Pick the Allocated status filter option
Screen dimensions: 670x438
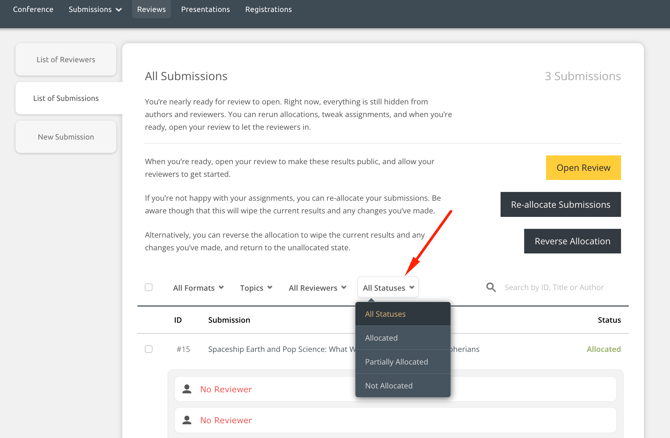pyautogui.click(x=381, y=338)
